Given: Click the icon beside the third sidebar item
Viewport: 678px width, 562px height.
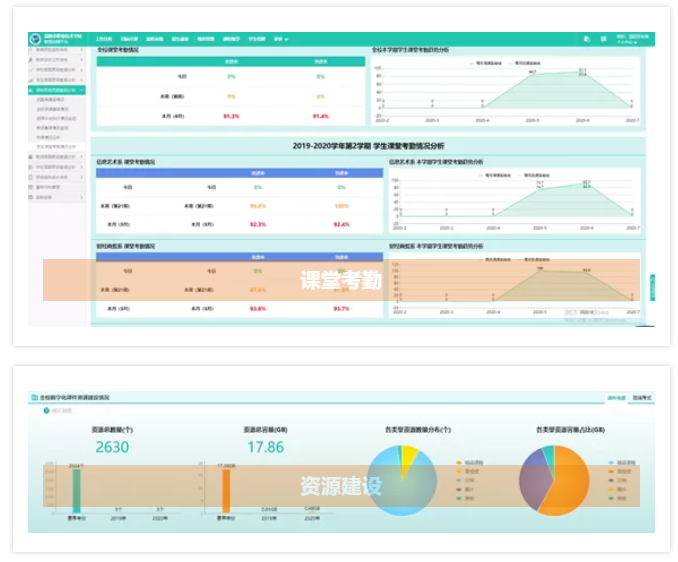Looking at the screenshot, I should 32,70.
